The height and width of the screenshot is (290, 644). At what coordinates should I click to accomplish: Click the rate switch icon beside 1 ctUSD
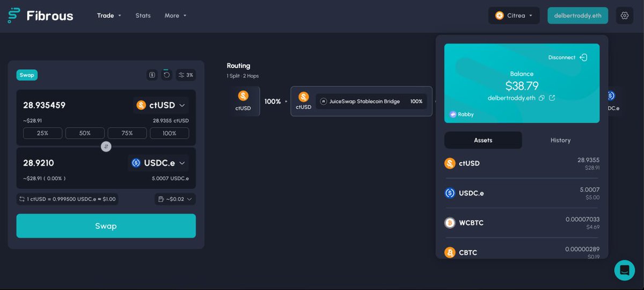[x=22, y=199]
